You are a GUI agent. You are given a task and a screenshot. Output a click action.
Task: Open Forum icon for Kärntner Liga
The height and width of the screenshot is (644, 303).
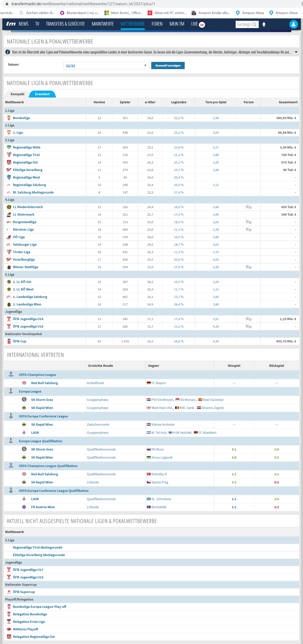249,229
